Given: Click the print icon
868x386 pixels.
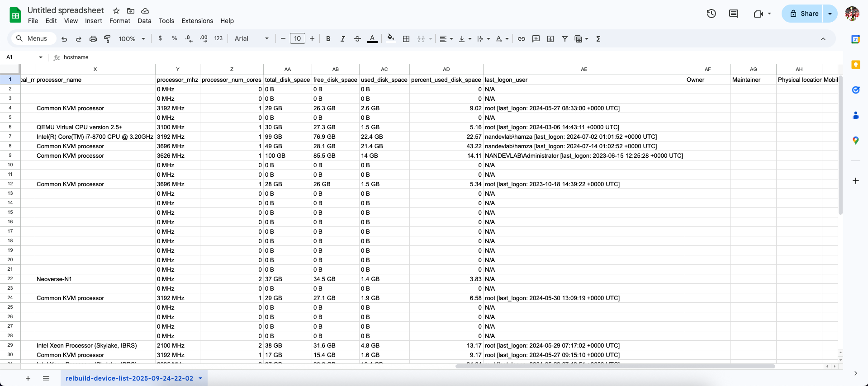Looking at the screenshot, I should click(x=93, y=39).
